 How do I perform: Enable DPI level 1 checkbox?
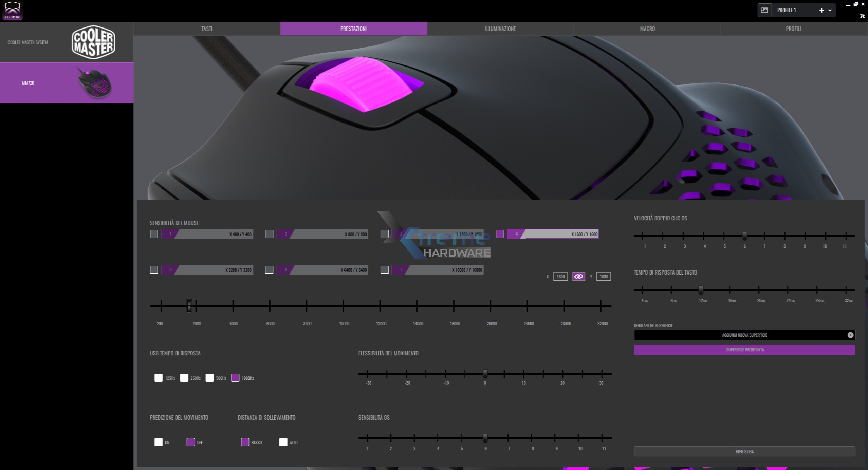[154, 234]
